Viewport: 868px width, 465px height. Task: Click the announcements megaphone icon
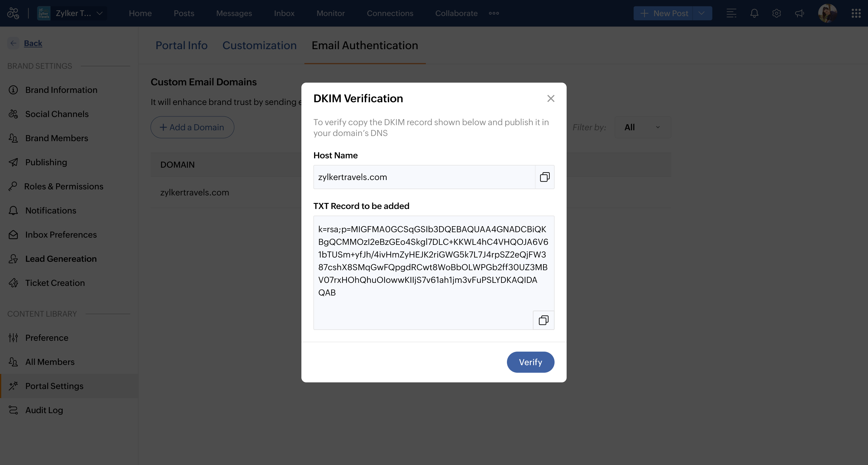coord(799,14)
